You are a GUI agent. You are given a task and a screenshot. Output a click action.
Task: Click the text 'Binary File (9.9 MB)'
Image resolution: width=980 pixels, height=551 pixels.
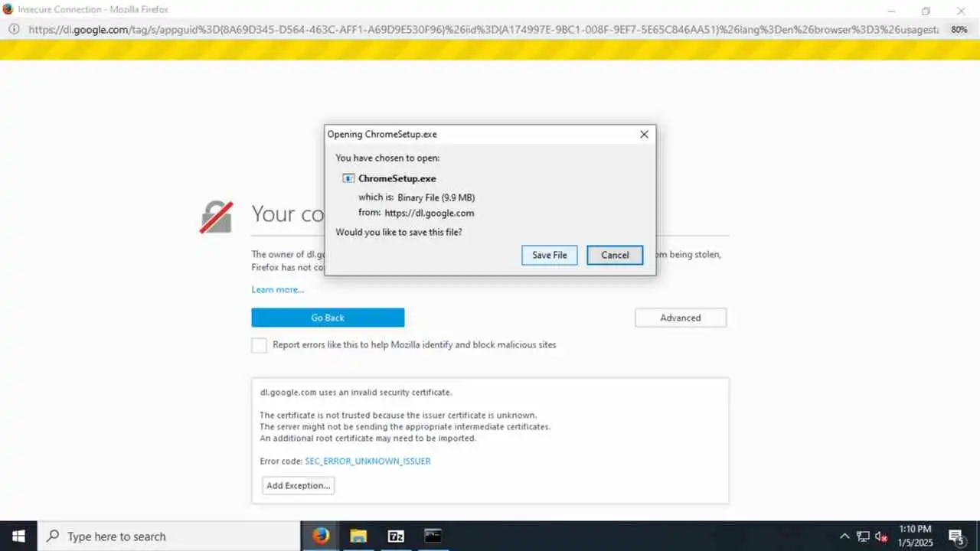436,197
